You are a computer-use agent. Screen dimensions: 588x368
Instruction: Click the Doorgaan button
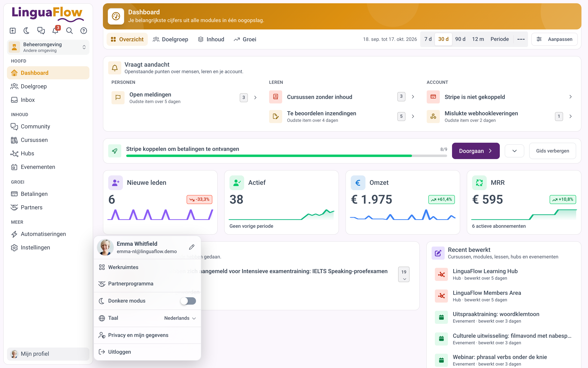point(476,151)
